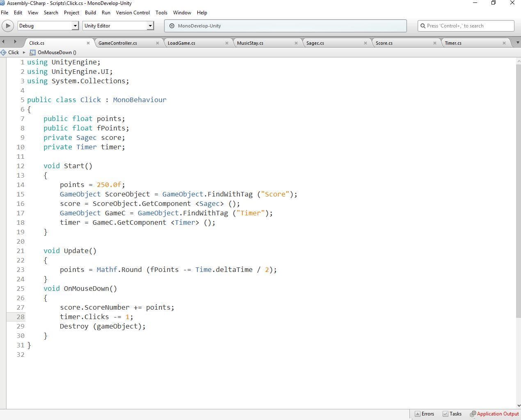Click the "Score" string on line 15

(x=275, y=194)
